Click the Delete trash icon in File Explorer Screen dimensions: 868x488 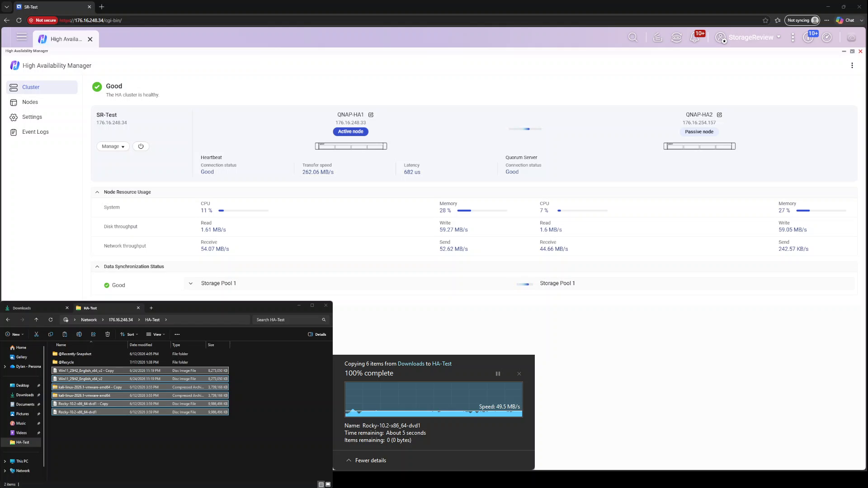107,334
